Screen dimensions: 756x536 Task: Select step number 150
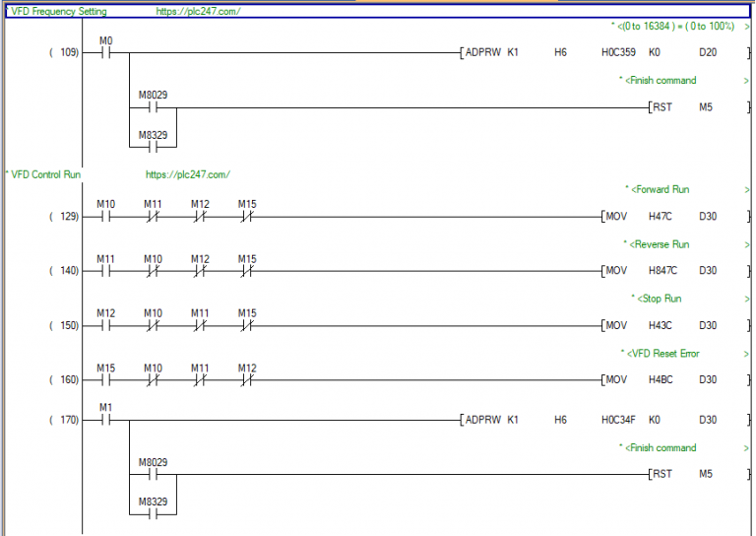(64, 326)
